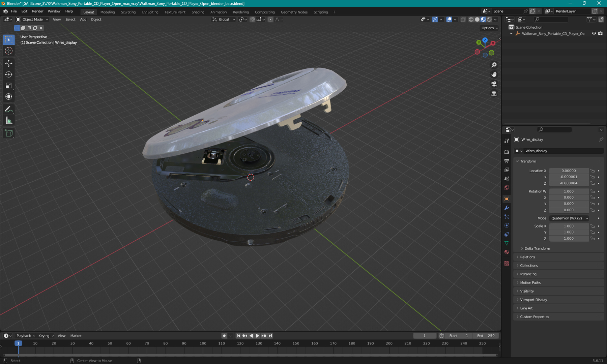This screenshot has height=364, width=607.
Task: Toggle camera view icon in viewport
Action: pos(494,84)
